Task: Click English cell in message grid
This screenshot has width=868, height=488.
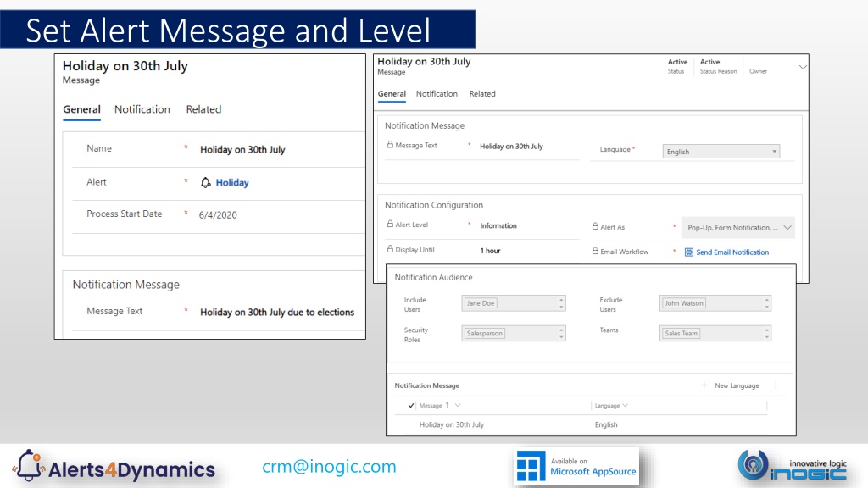Action: tap(605, 425)
